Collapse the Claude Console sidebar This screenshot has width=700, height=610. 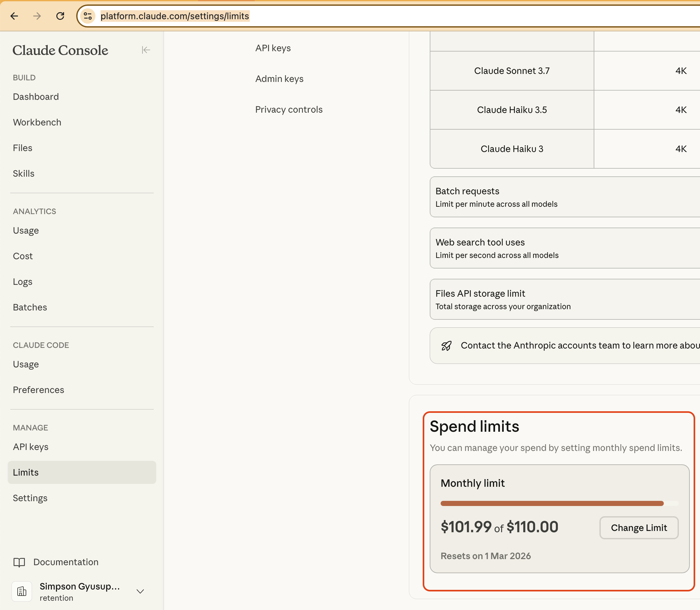click(x=146, y=50)
